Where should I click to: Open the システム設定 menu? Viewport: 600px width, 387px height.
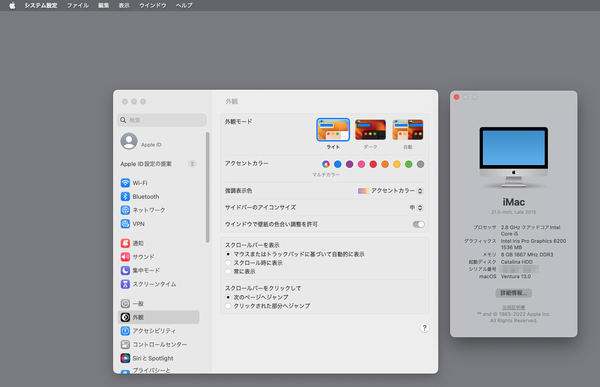[x=41, y=5]
